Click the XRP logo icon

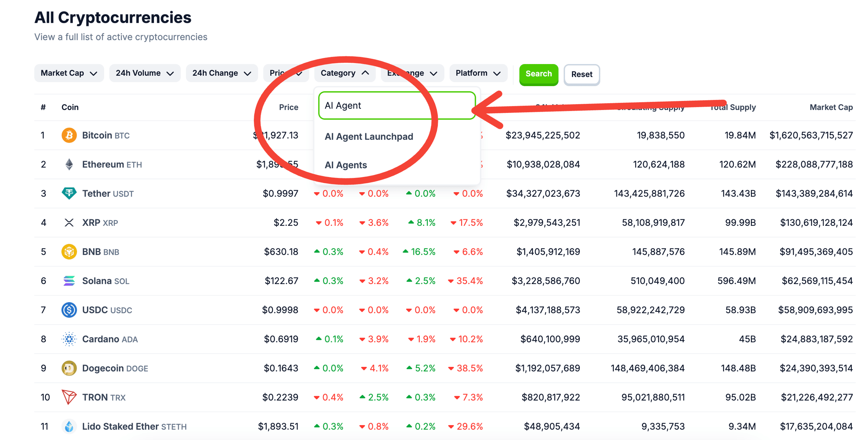pyautogui.click(x=69, y=223)
